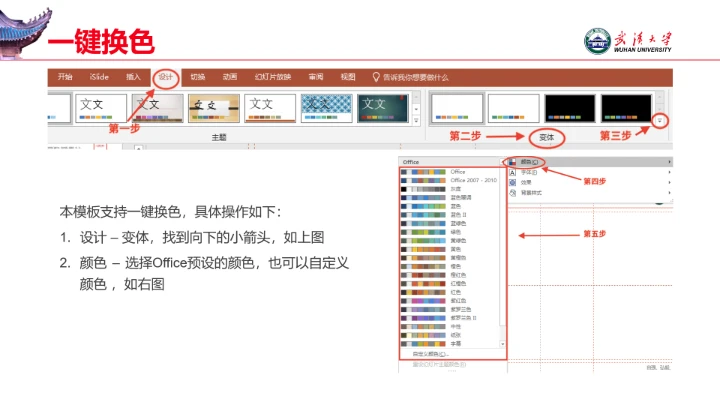Image resolution: width=720 pixels, height=405 pixels.
Task: Apply white theme with brown underline bar
Action: [270, 108]
